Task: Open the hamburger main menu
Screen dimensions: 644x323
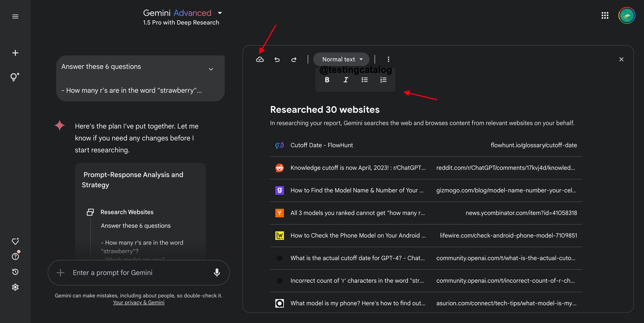Action: click(x=15, y=16)
